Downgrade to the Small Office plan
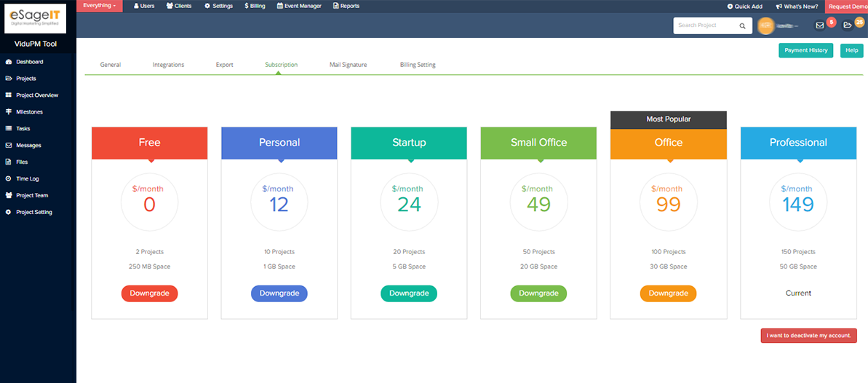The width and height of the screenshot is (868, 383). 538,293
